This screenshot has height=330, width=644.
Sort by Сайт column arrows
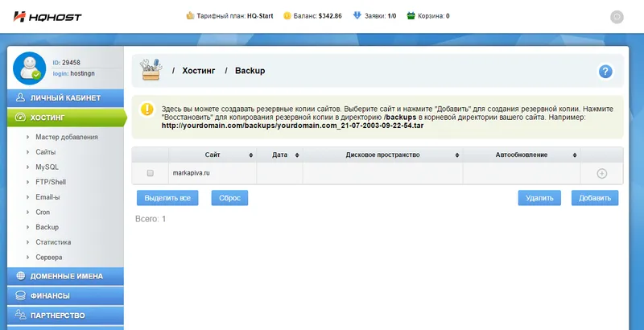[x=251, y=155]
